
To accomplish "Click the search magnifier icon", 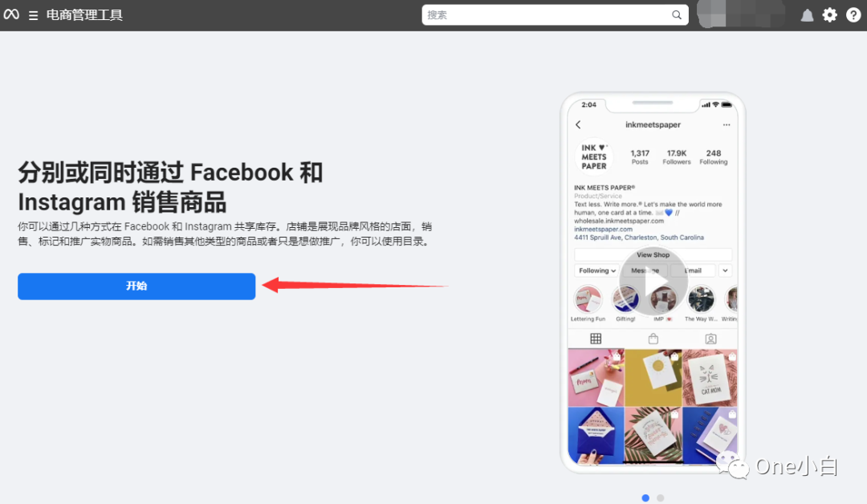I will (x=677, y=14).
